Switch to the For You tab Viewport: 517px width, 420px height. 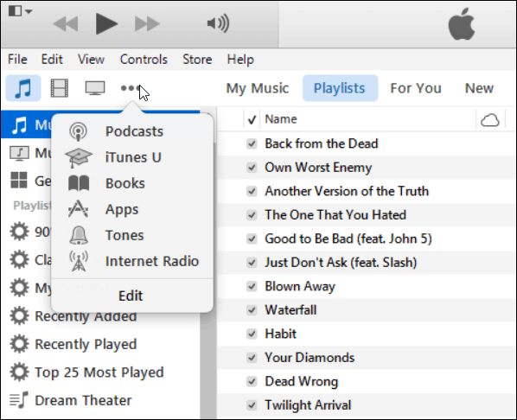[x=416, y=88]
